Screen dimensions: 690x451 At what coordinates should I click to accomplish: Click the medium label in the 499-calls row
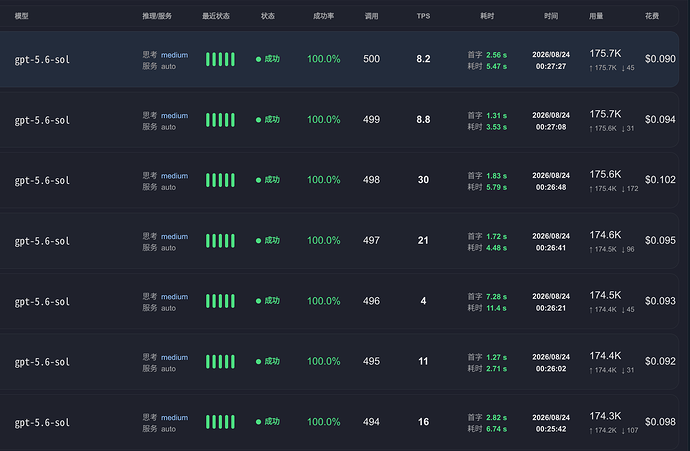coord(174,116)
